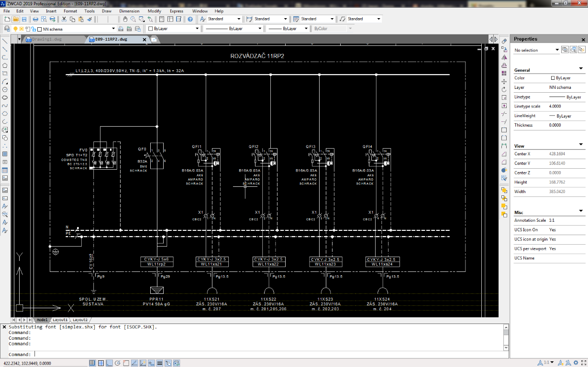
Task: Toggle layer on/off lightbulb for NN schema
Action: tap(16, 29)
